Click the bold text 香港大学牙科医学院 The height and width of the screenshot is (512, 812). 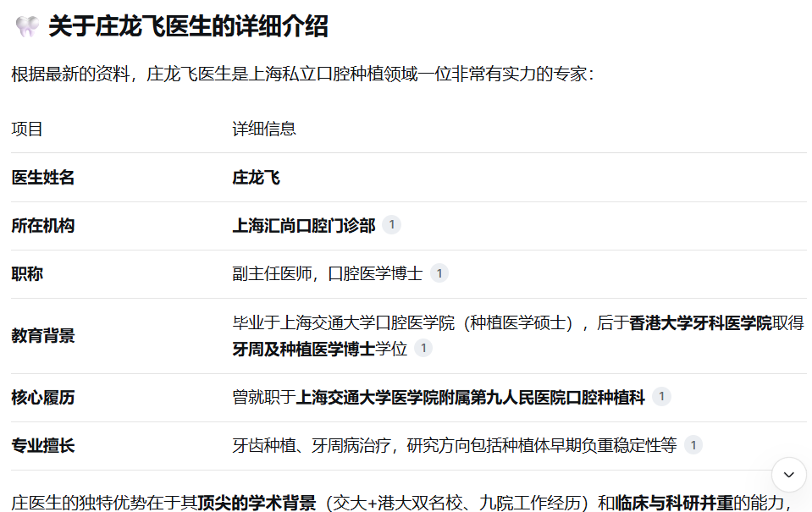(x=700, y=323)
